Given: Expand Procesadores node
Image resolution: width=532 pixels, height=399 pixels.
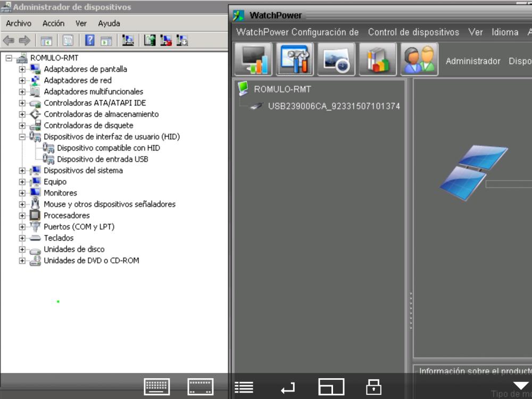Looking at the screenshot, I should pos(22,215).
